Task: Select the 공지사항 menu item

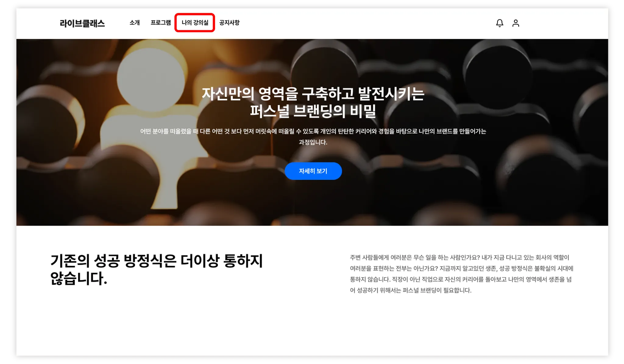Action: pos(229,23)
